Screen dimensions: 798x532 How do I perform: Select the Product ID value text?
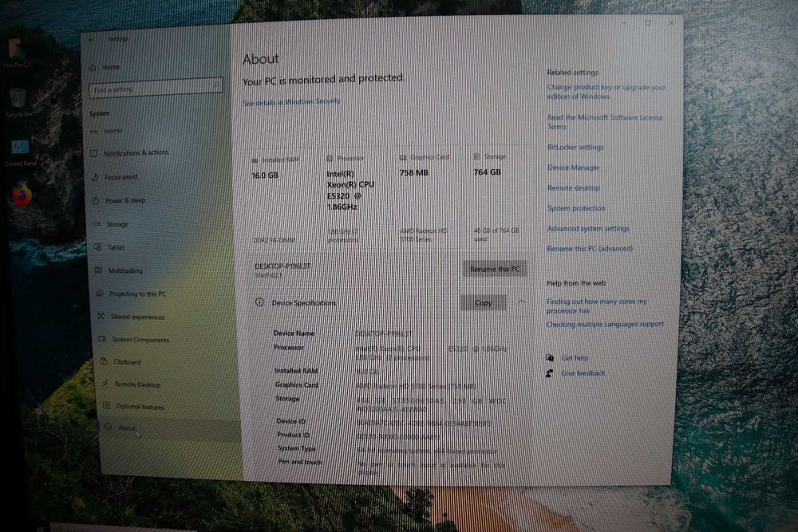pos(398,437)
